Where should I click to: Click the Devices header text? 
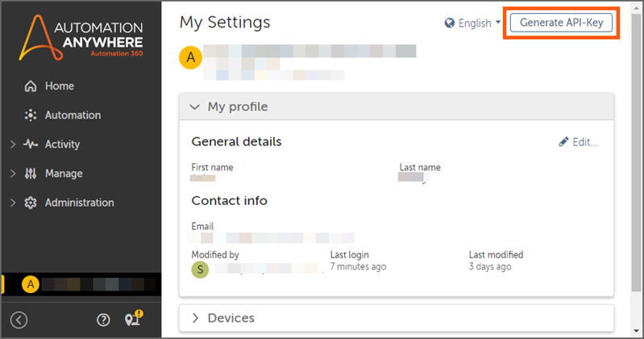[x=231, y=318]
